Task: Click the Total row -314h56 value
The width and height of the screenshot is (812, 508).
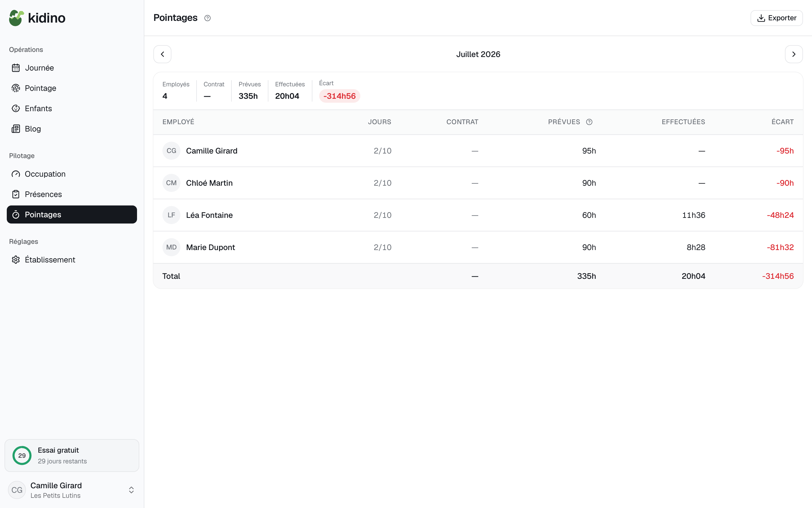Action: point(778,276)
